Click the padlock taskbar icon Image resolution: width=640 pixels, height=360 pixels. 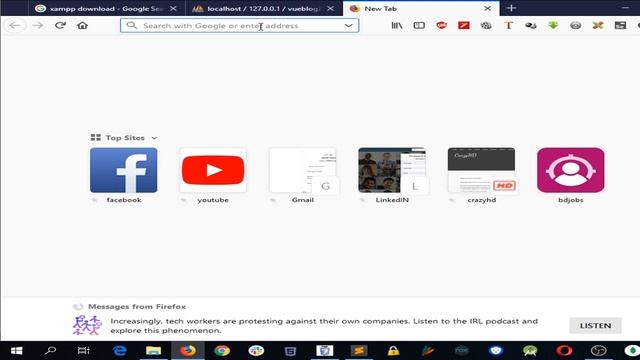click(x=393, y=351)
